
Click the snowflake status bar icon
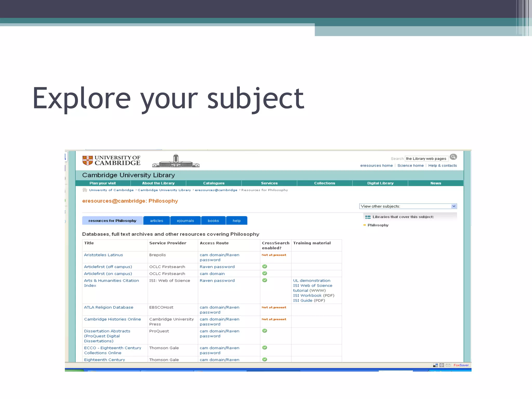[442, 365]
